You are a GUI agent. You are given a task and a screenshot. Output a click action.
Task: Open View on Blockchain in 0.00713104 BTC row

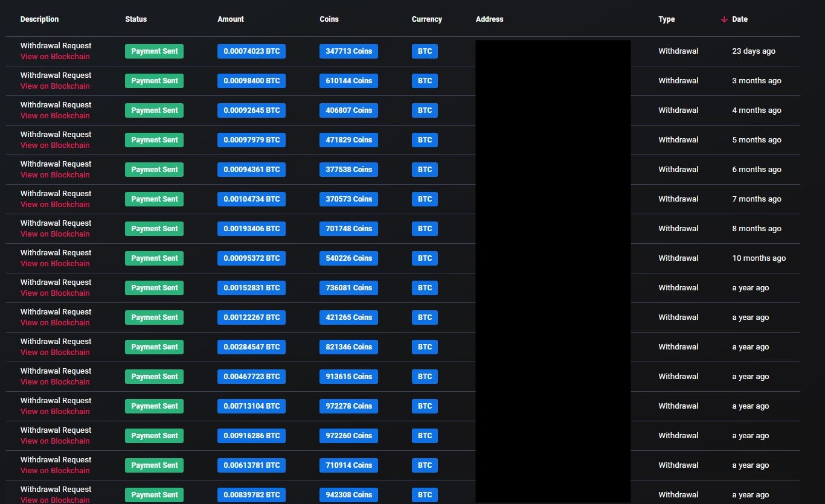coord(55,412)
